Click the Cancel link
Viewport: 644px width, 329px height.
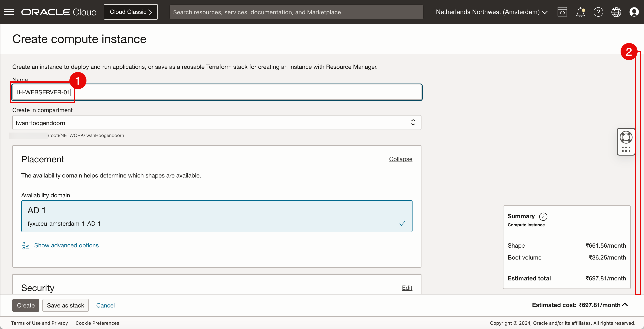[105, 305]
